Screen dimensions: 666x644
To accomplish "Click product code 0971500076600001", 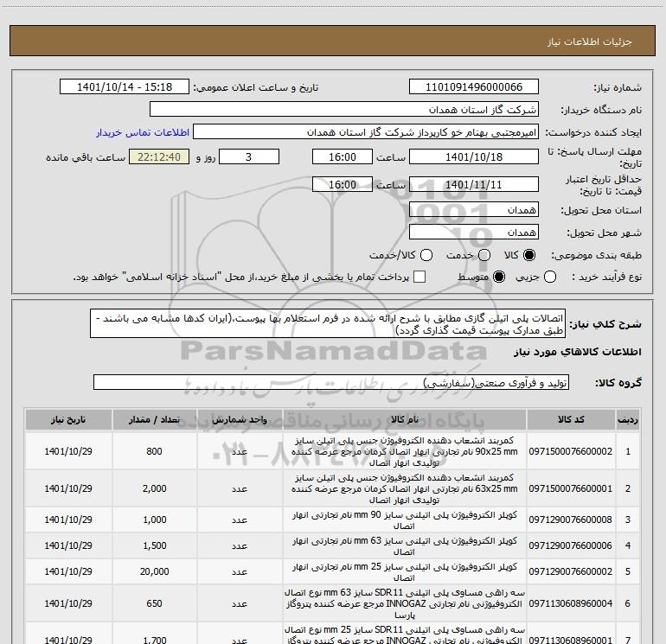I will (x=571, y=488).
